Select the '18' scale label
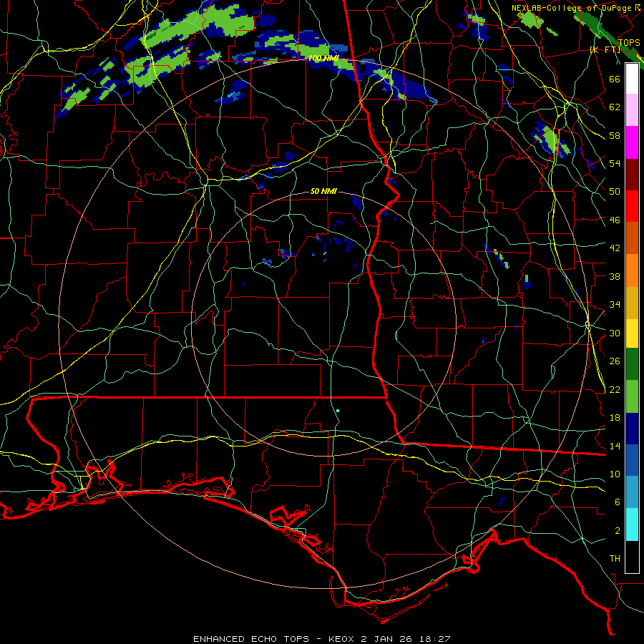This screenshot has height=644, width=644. pyautogui.click(x=615, y=418)
